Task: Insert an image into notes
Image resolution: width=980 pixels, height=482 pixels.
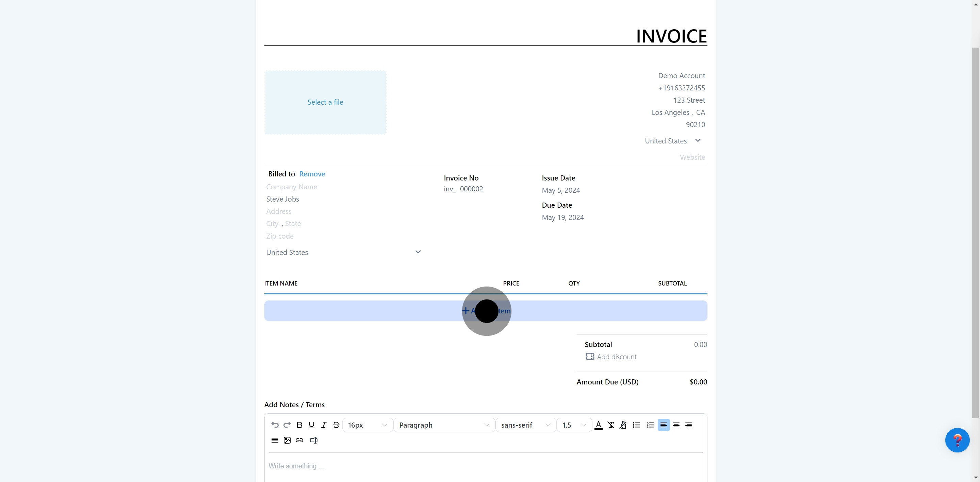Action: [287, 440]
